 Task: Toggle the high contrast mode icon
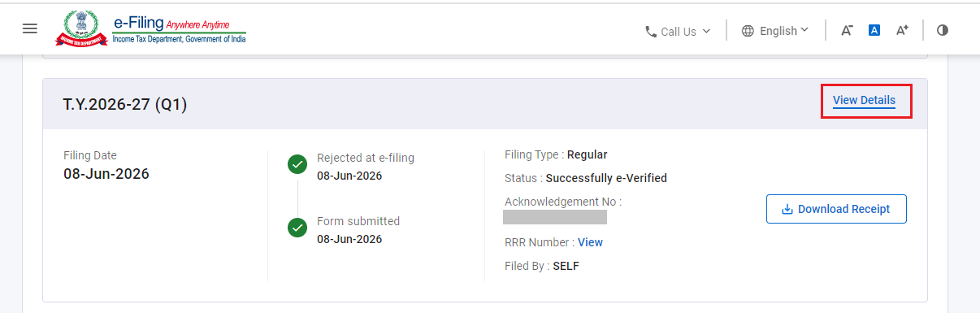pyautogui.click(x=943, y=30)
